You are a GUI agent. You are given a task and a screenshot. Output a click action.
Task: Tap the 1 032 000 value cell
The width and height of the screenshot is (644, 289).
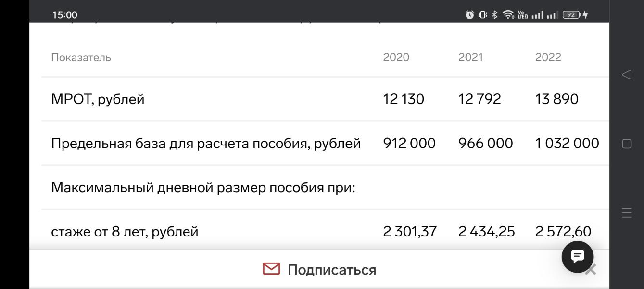point(567,143)
